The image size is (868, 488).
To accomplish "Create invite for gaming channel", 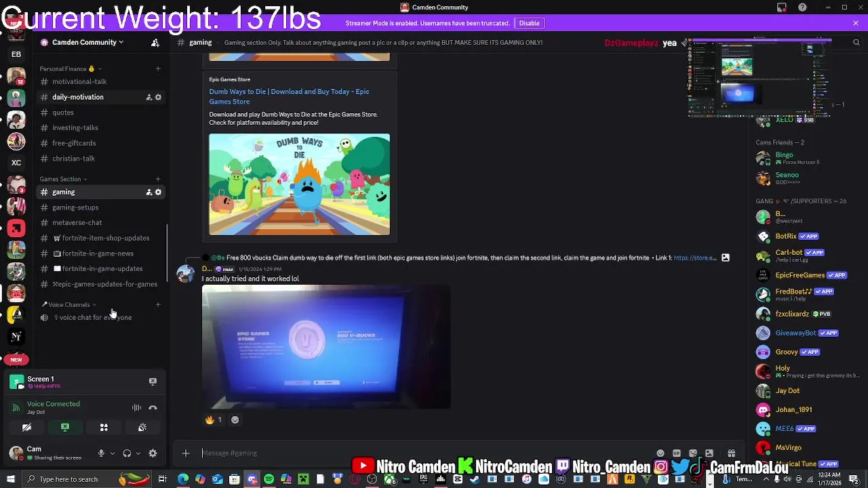I will pyautogui.click(x=149, y=192).
